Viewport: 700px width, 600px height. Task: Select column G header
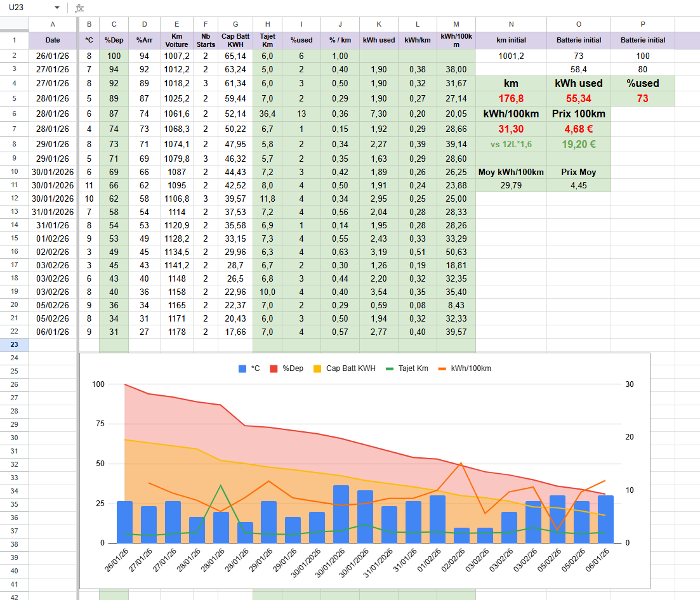point(235,24)
